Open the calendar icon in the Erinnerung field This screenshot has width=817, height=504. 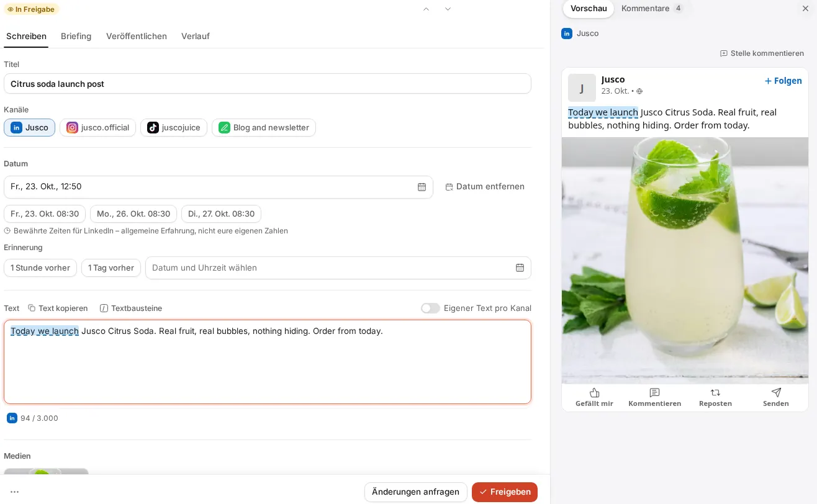click(520, 268)
